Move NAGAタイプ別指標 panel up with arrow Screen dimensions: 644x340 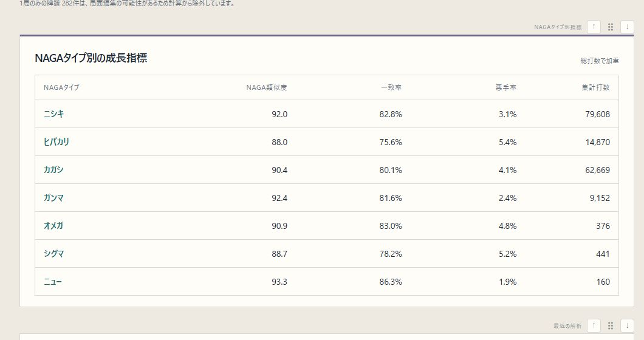(594, 27)
